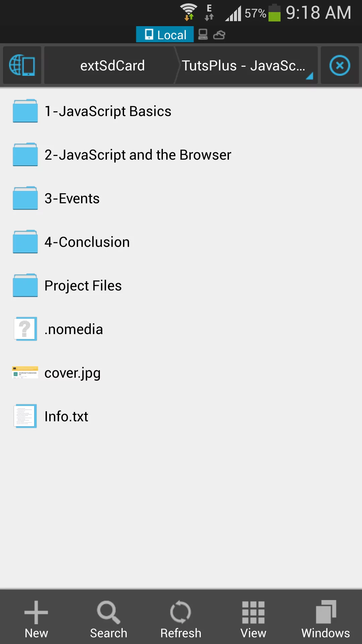The width and height of the screenshot is (362, 644).
Task: Open the 4-Conclusion folder
Action: (x=87, y=242)
